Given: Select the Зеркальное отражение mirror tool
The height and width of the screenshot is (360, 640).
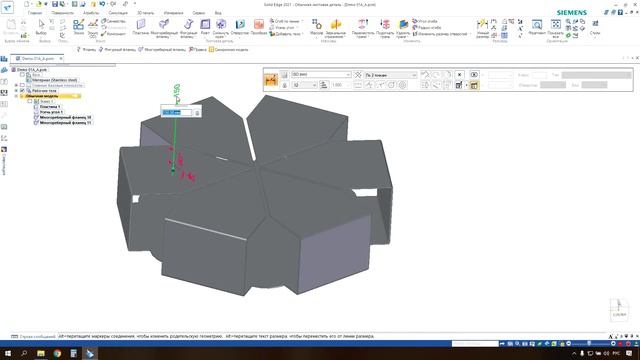Looking at the screenshot, I should pyautogui.click(x=336, y=28).
